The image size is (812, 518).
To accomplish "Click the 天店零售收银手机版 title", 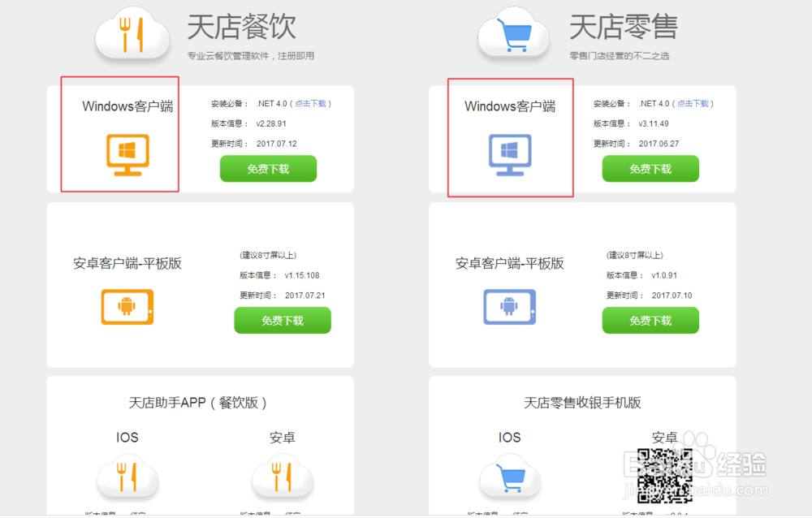I will click(x=582, y=403).
